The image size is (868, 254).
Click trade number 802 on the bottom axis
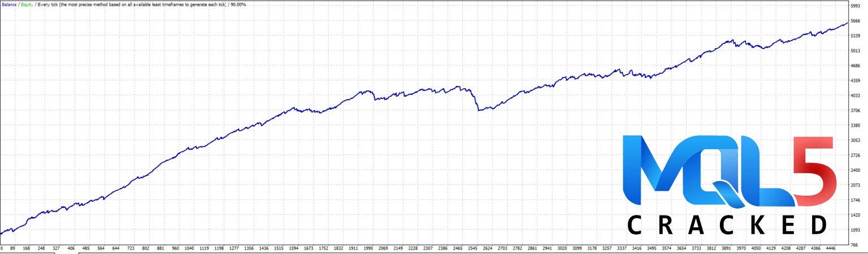click(x=145, y=248)
